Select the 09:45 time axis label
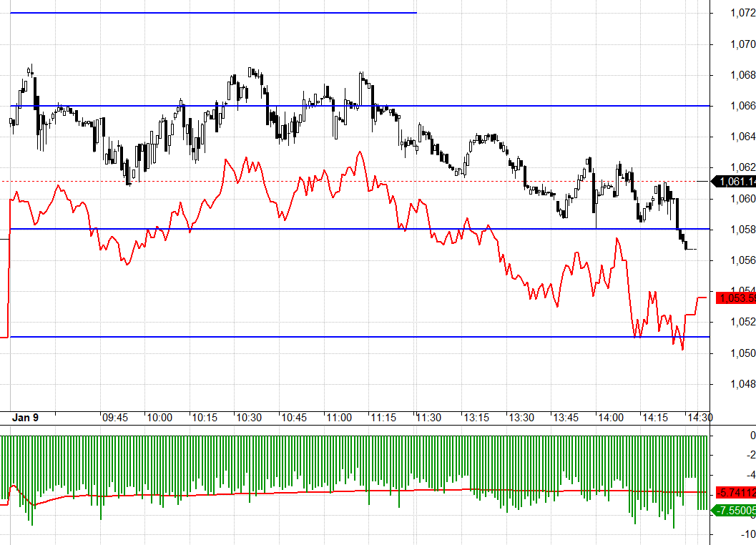This screenshot has height=545, width=756. (115, 418)
